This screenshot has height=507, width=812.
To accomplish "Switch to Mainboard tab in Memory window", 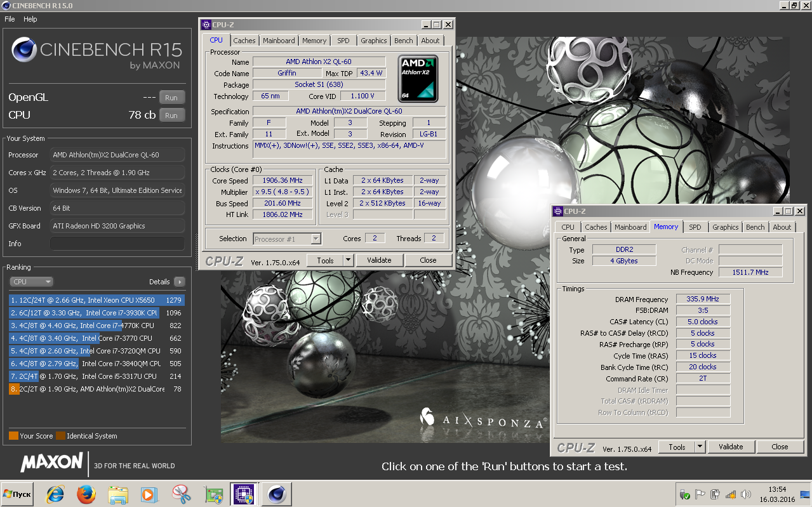I will [630, 227].
